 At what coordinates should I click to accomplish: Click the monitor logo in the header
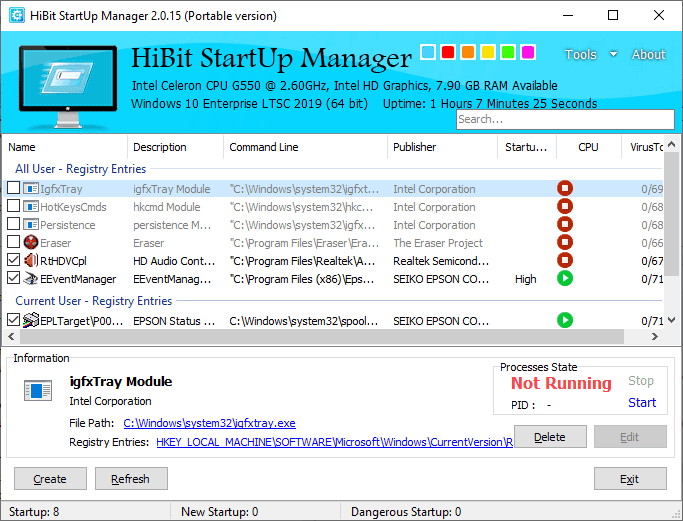(x=68, y=86)
